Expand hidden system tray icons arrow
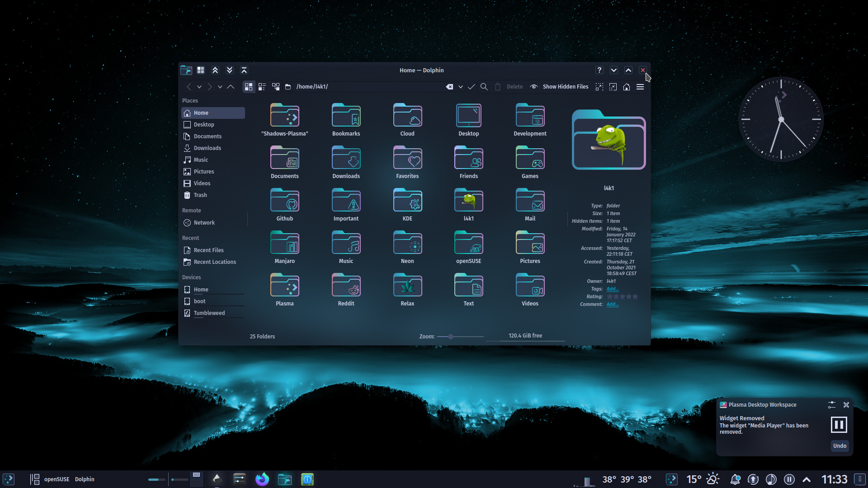Image resolution: width=868 pixels, height=488 pixels. click(807, 479)
